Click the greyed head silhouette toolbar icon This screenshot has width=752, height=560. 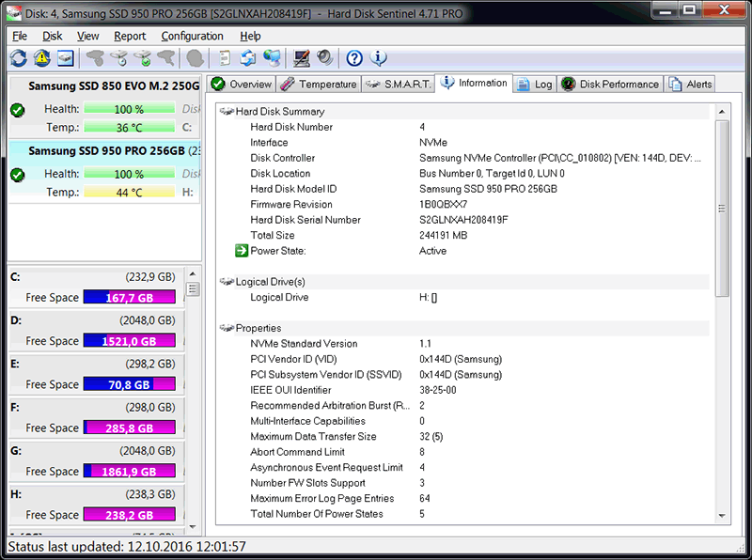pyautogui.click(x=196, y=58)
